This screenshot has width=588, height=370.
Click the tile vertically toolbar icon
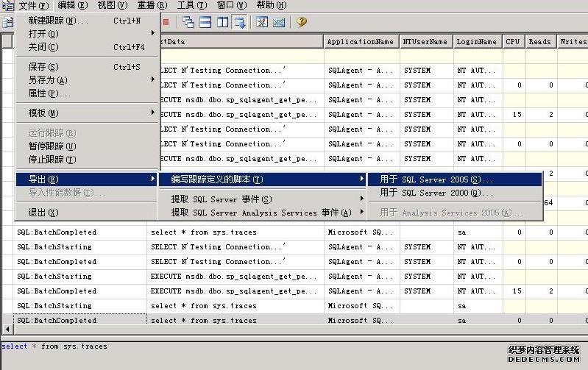pyautogui.click(x=223, y=22)
